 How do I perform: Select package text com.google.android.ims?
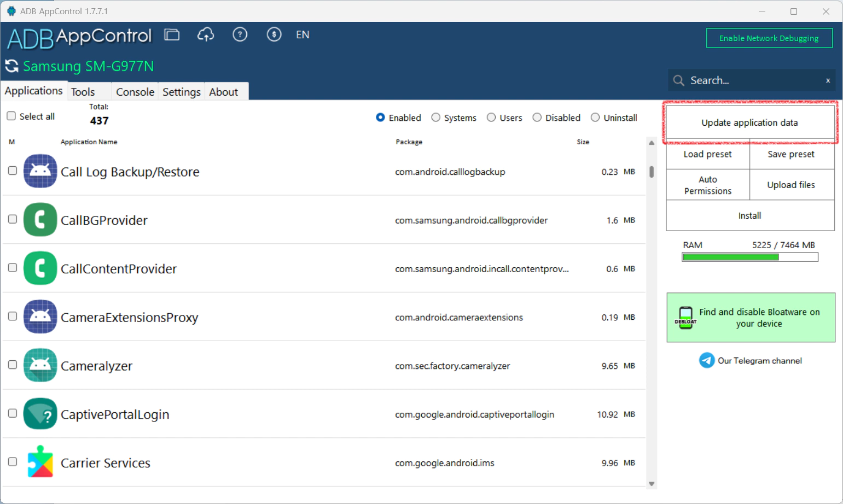click(445, 463)
